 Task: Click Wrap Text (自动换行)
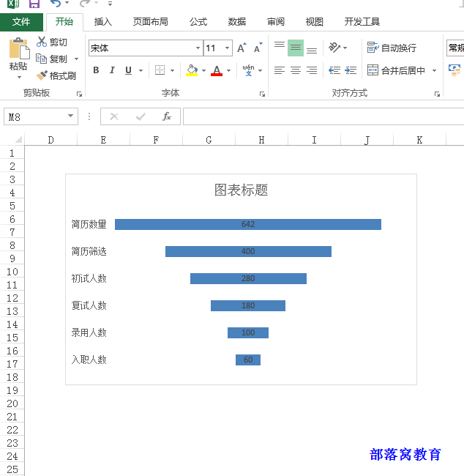pos(392,48)
